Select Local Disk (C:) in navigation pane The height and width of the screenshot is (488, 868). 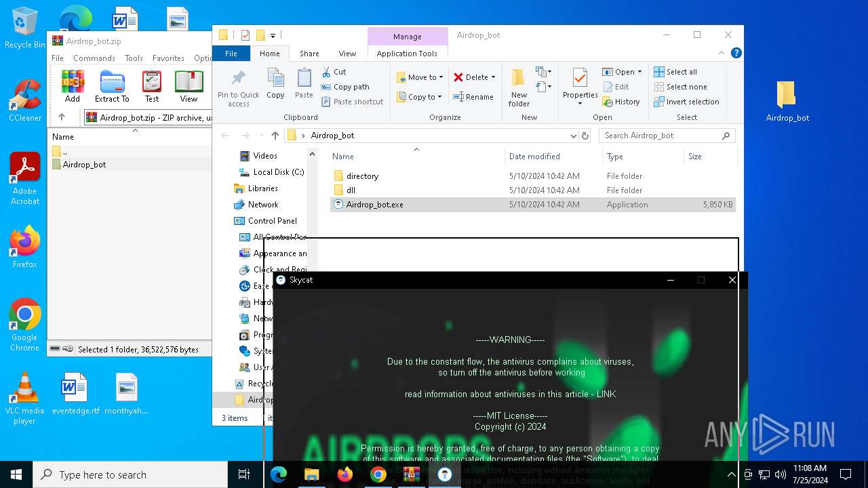[x=271, y=172]
